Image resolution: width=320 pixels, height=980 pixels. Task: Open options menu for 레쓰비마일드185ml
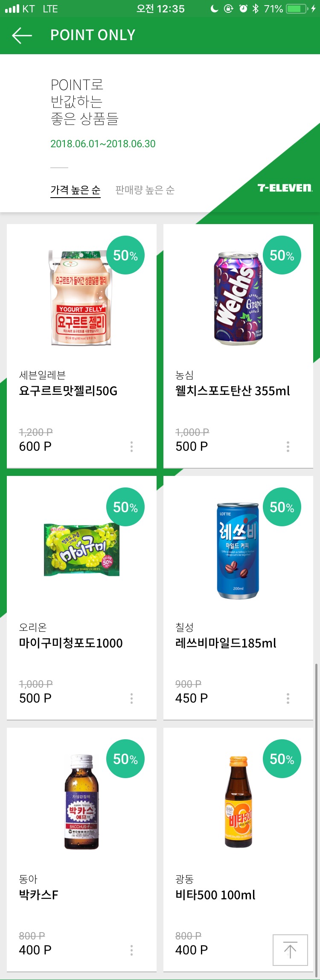point(288,698)
